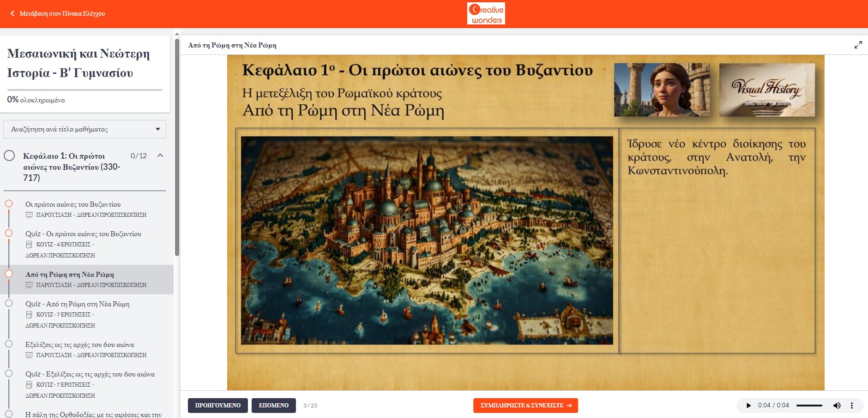The height and width of the screenshot is (418, 868).
Task: Open Quiz - Εξελίξεις ως τις αρχές του 6ου αιώνα
Action: tap(90, 374)
